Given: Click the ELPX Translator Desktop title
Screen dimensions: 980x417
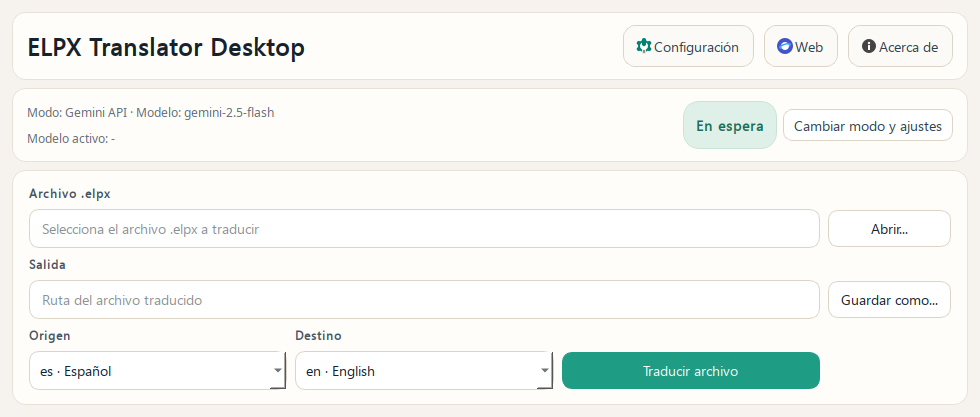Looking at the screenshot, I should (166, 47).
